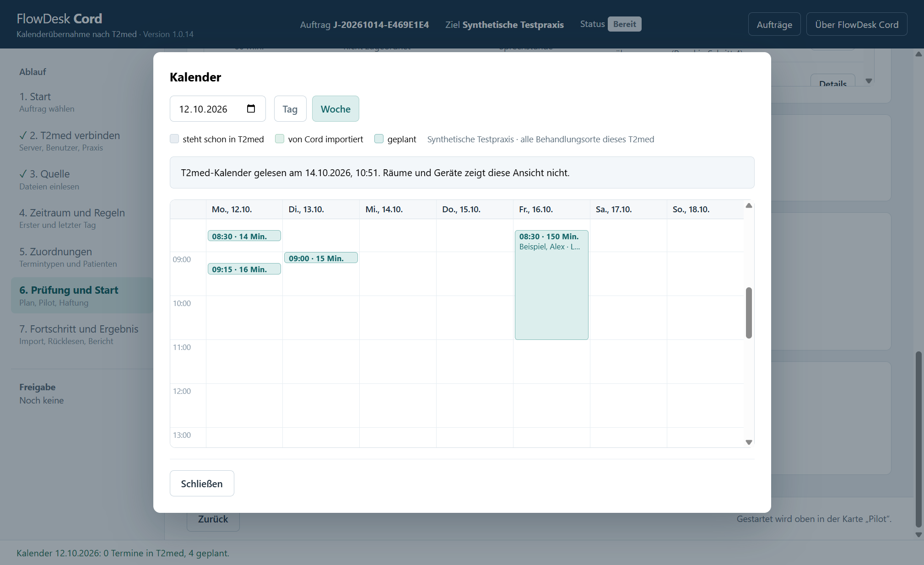Click the 'von Cord importiert' legend box
924x565 pixels.
coord(280,139)
